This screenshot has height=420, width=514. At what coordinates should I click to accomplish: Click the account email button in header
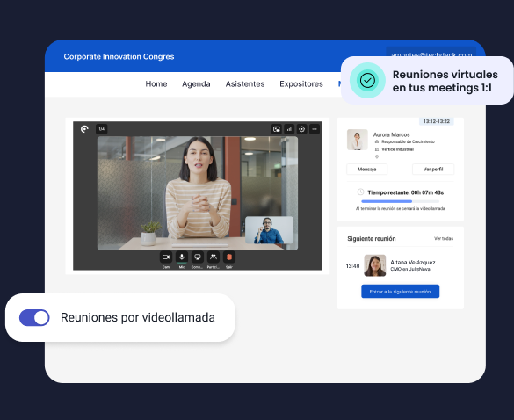(431, 52)
